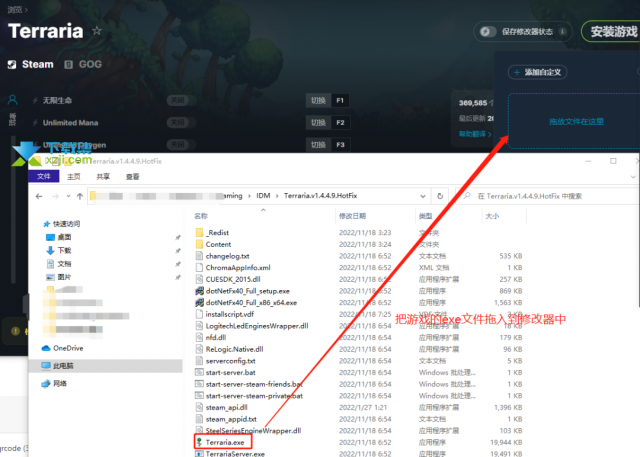Viewport: 640px width, 457px height.
Task: Click the 添加自定义 button
Action: coord(538,72)
